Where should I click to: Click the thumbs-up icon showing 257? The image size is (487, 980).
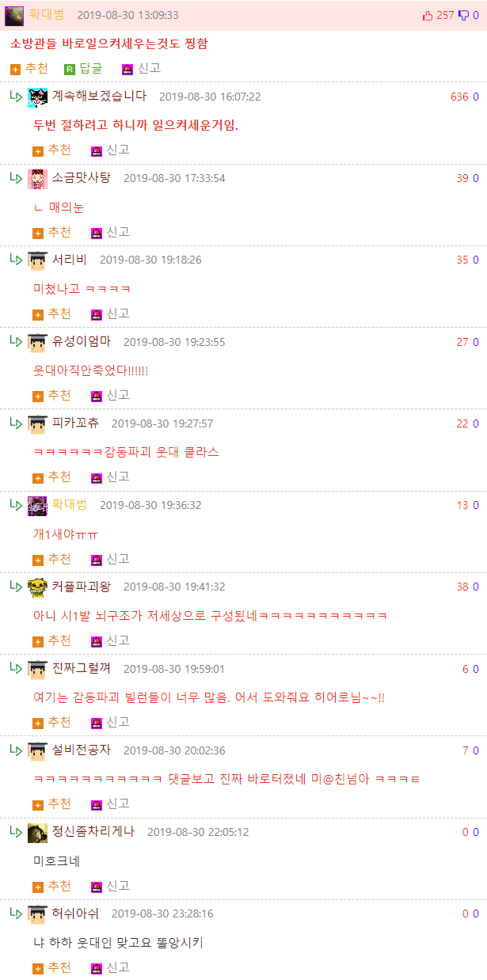(428, 15)
